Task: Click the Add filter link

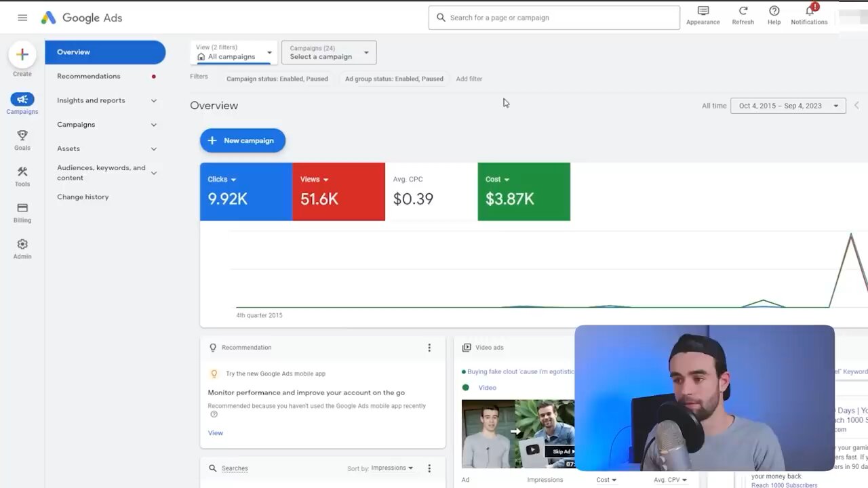Action: click(x=469, y=79)
